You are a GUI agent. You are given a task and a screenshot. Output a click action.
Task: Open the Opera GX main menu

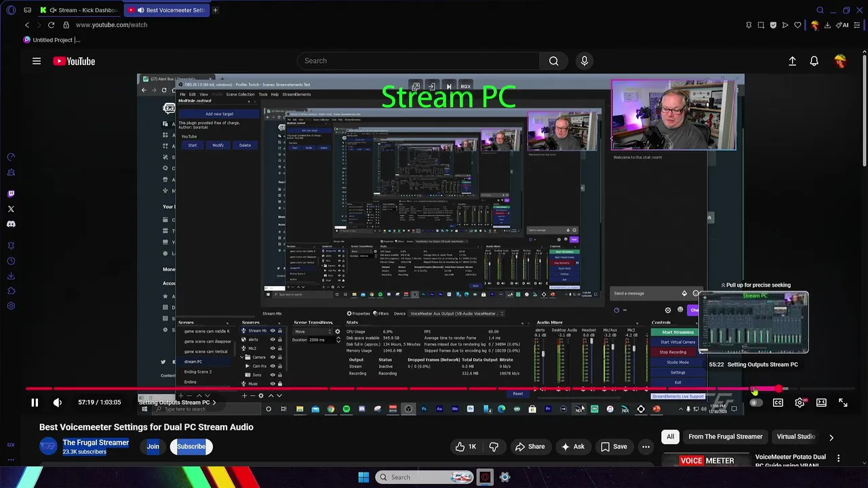(9, 10)
